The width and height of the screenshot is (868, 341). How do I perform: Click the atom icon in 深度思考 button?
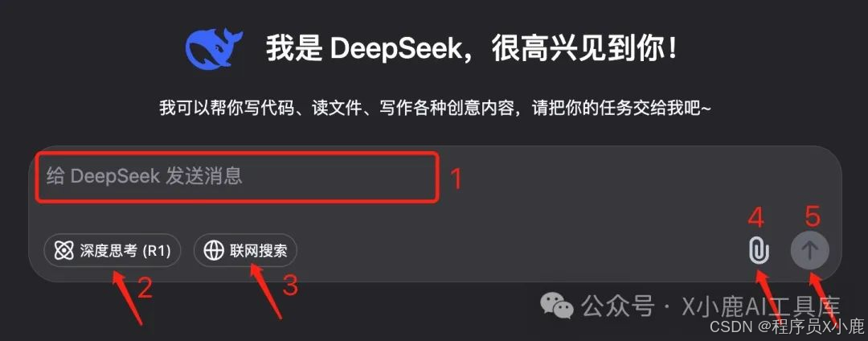pyautogui.click(x=64, y=251)
